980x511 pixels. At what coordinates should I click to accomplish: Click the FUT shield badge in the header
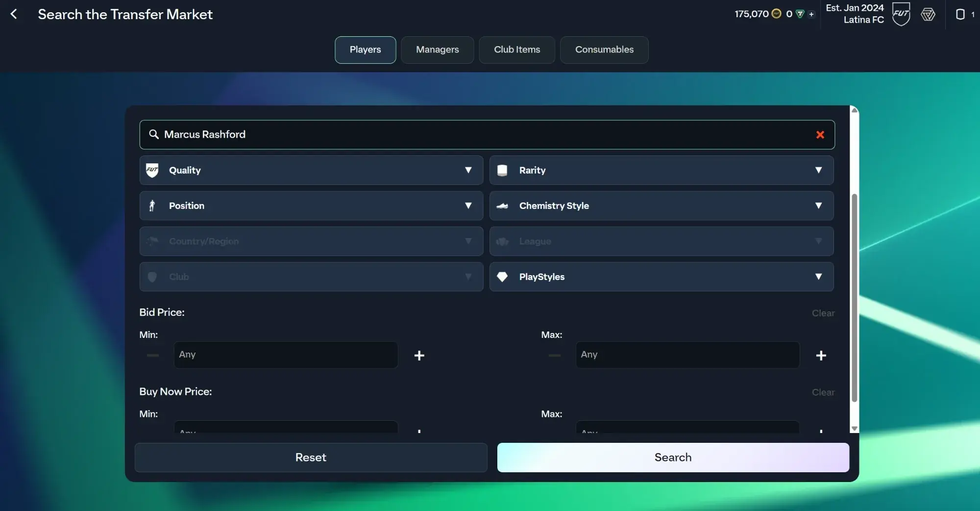click(x=901, y=14)
